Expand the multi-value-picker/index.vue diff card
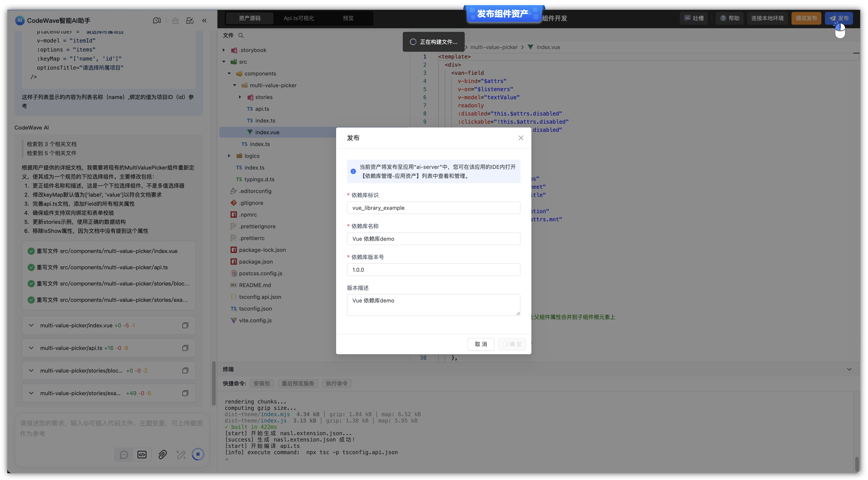868x480 pixels. pyautogui.click(x=31, y=325)
